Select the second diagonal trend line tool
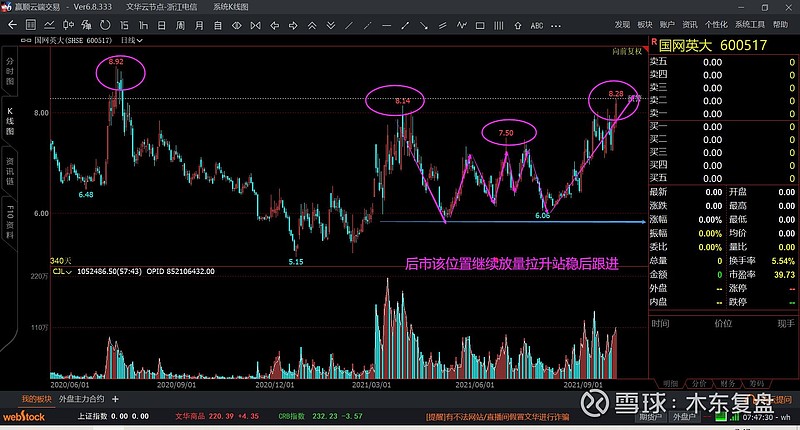 point(368,25)
